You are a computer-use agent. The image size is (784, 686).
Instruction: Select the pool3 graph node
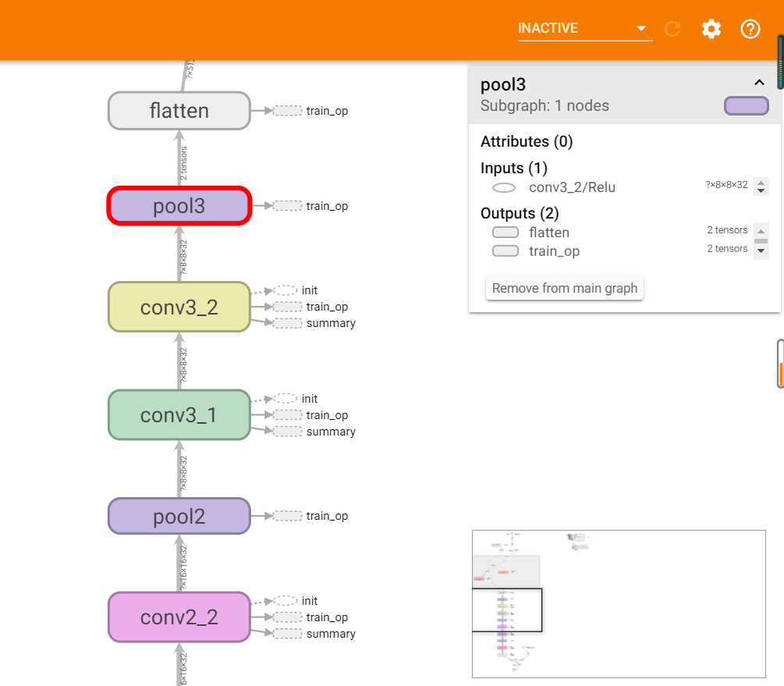pos(179,206)
